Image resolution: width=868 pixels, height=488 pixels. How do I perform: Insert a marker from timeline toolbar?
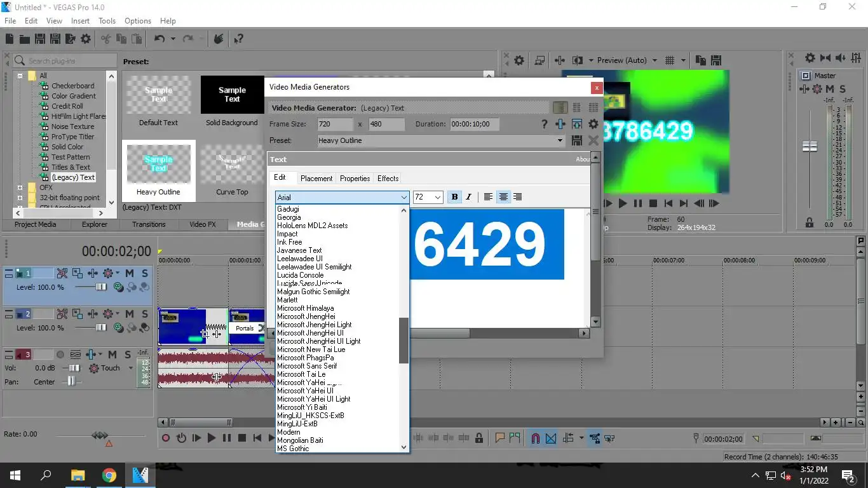pos(499,438)
